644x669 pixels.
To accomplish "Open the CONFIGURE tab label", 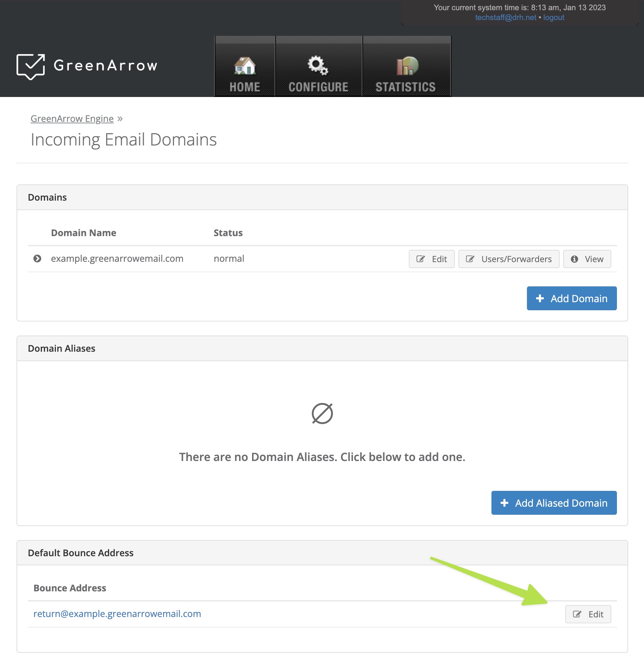I will pyautogui.click(x=318, y=87).
